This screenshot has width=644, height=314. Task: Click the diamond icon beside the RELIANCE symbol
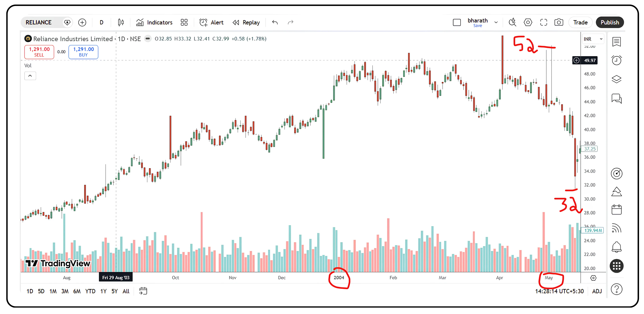67,22
